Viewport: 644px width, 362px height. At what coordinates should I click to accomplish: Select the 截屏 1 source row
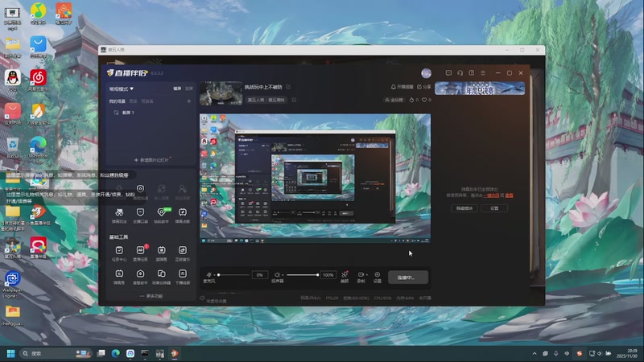(x=151, y=113)
